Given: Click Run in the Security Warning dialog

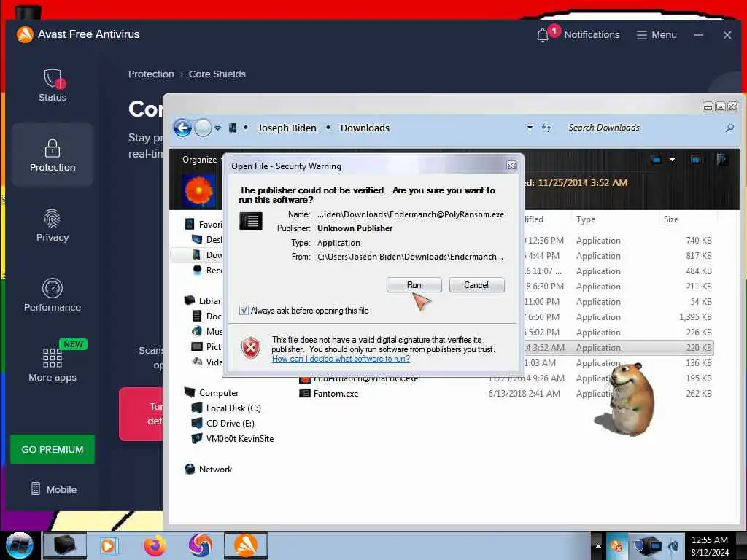Looking at the screenshot, I should 414,285.
